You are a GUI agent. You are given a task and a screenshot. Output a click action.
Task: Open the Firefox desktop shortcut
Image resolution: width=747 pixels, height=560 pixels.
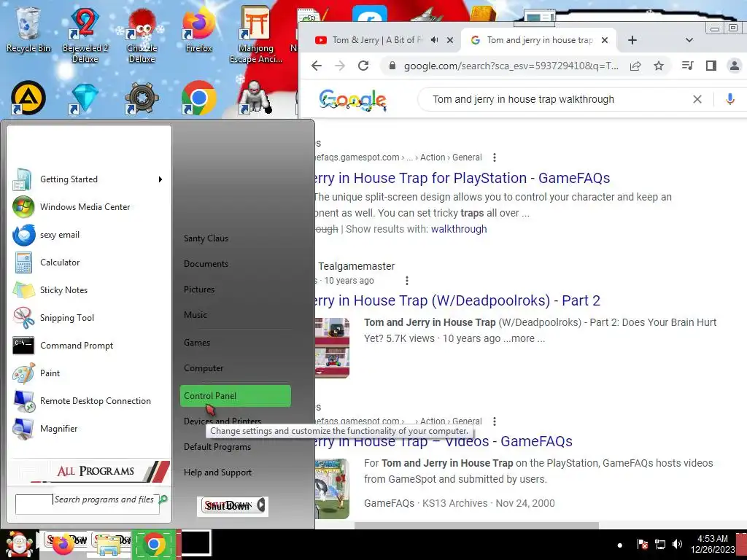point(198,29)
